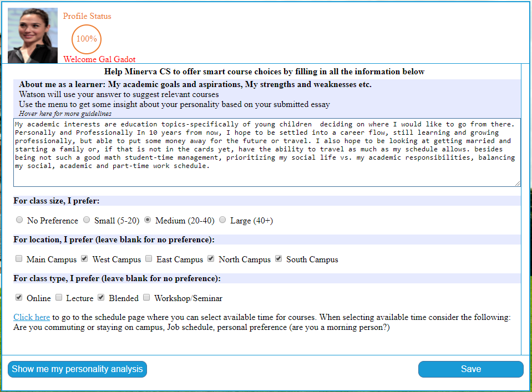
Task: Check the Main Campus location box
Action: pos(19,259)
